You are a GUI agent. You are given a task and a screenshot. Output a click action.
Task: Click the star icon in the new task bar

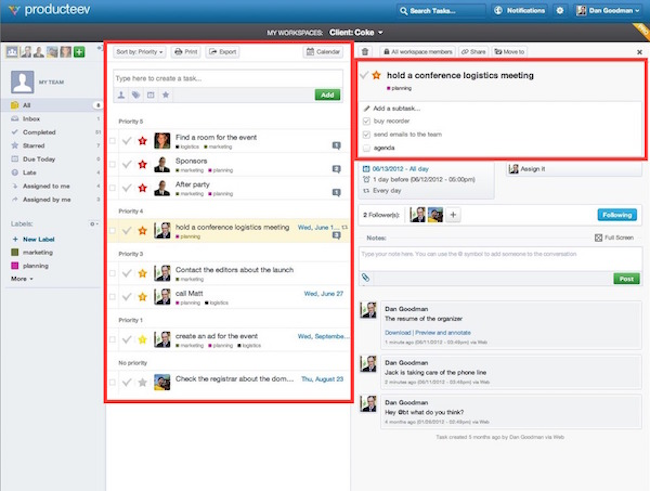click(165, 95)
